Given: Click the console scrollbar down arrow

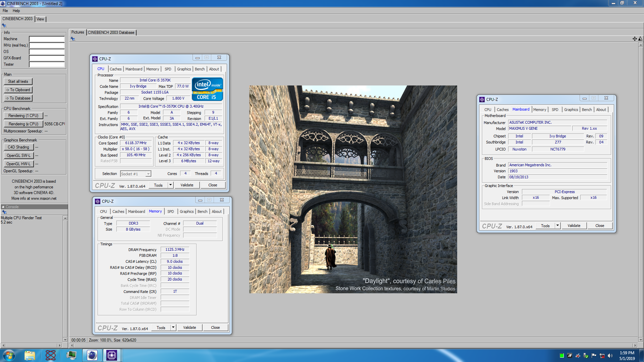Looking at the screenshot, I should [x=65, y=340].
